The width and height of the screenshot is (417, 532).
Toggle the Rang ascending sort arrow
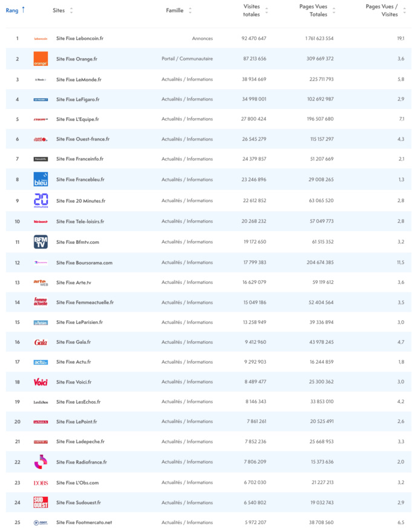pyautogui.click(x=23, y=10)
